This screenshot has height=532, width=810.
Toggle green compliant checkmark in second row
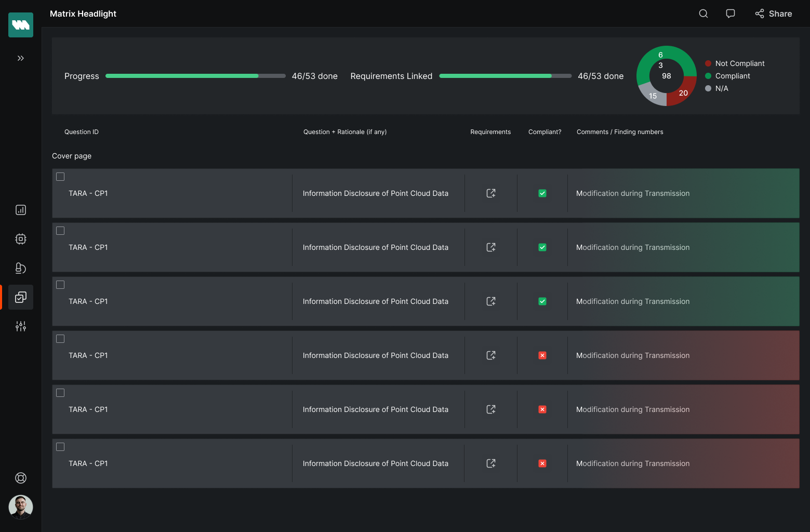(542, 247)
